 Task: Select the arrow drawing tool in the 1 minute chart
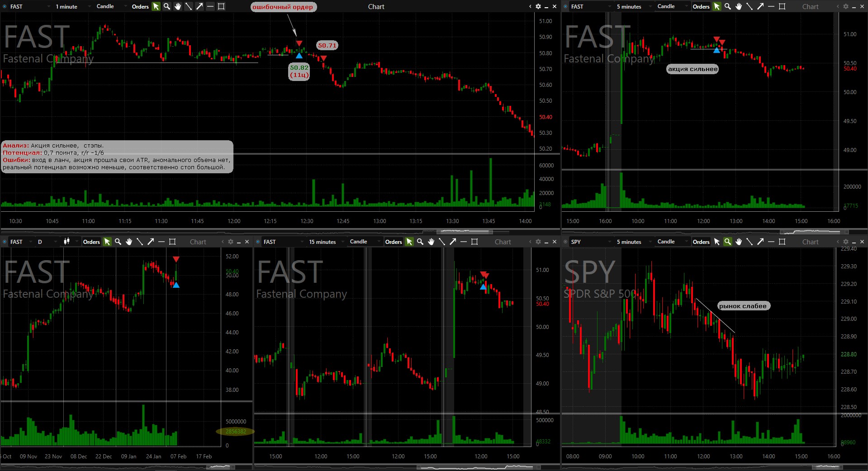click(x=199, y=6)
